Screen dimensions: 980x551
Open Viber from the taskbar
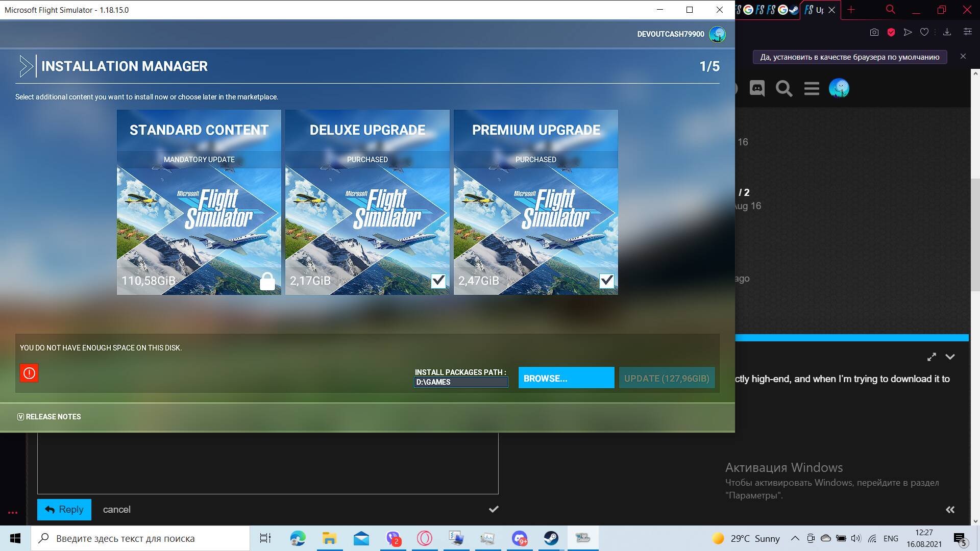click(393, 538)
